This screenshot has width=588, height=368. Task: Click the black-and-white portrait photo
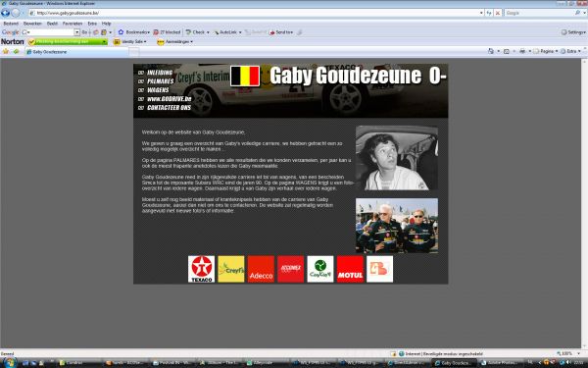396,158
